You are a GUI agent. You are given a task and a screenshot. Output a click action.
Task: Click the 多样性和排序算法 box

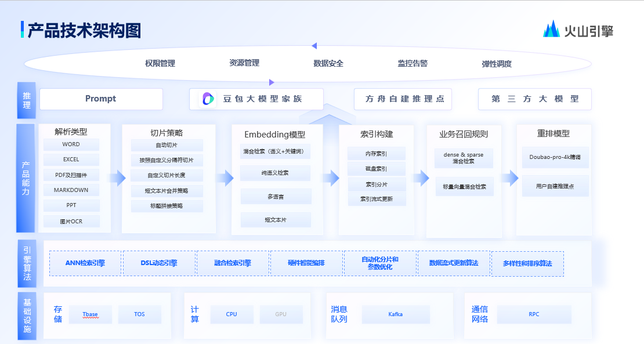pos(527,263)
